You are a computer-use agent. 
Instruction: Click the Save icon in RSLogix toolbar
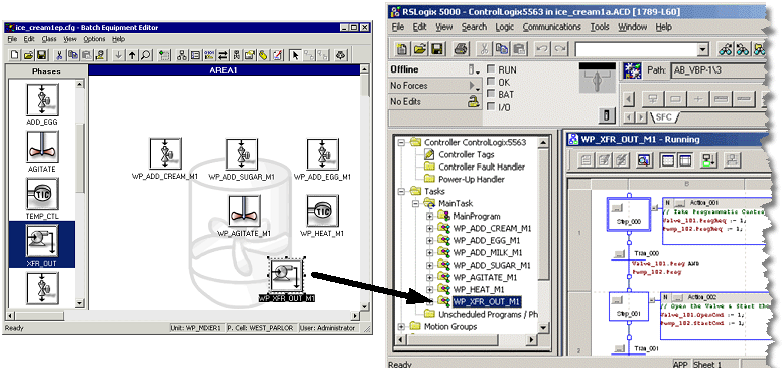[x=437, y=49]
